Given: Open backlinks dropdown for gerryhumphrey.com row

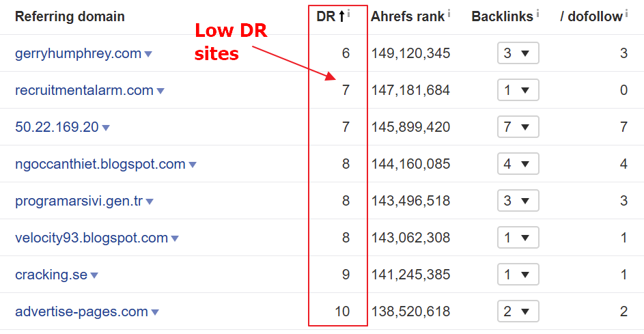Looking at the screenshot, I should pyautogui.click(x=518, y=53).
